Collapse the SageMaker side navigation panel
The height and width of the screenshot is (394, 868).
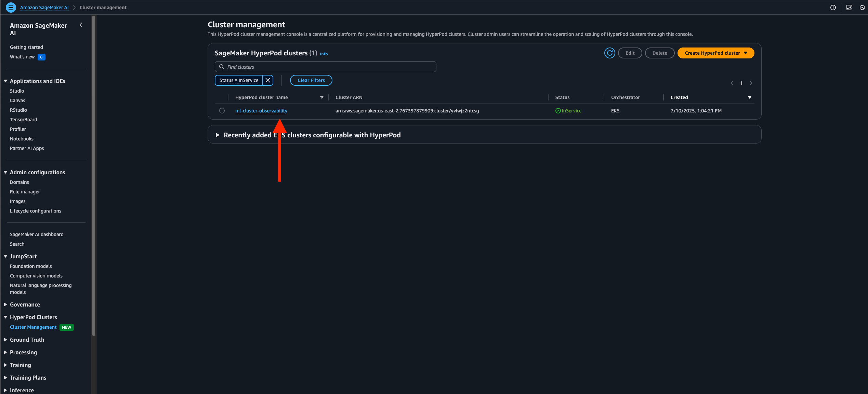tap(81, 25)
